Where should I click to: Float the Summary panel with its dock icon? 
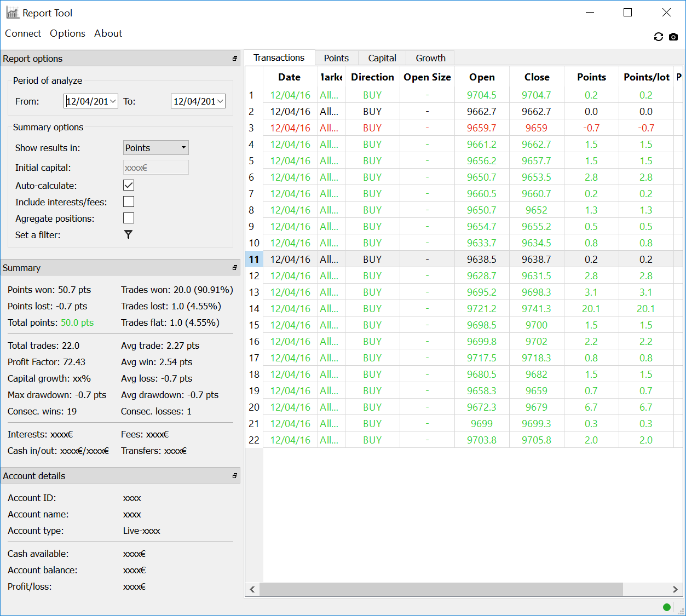pos(235,268)
